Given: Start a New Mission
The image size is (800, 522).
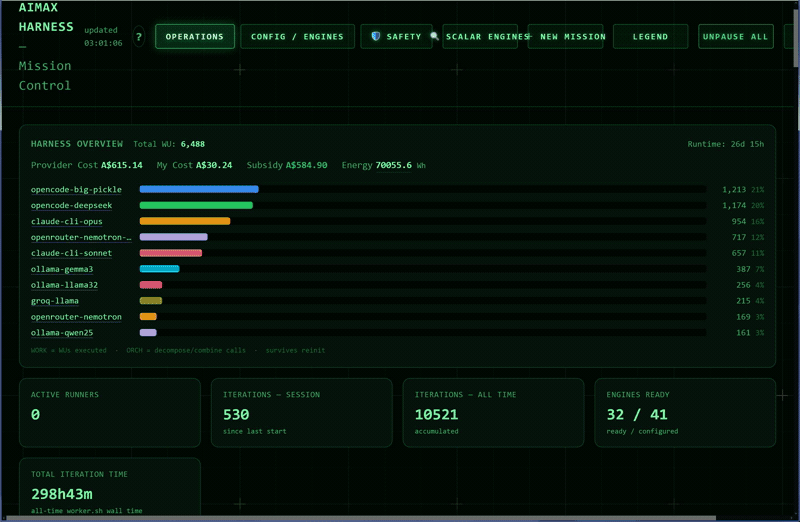Looking at the screenshot, I should coord(566,37).
